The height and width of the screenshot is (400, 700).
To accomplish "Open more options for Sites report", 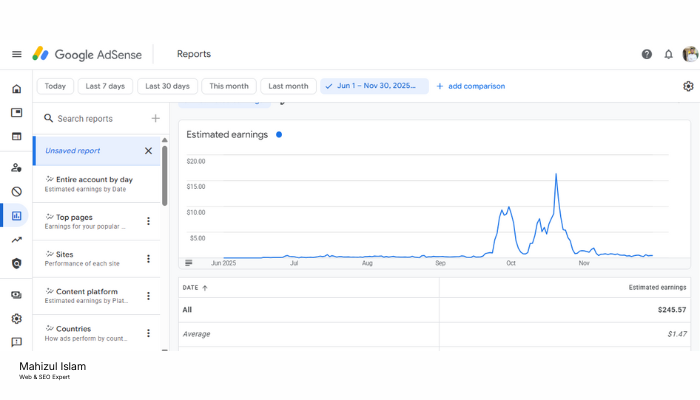I will click(x=148, y=258).
